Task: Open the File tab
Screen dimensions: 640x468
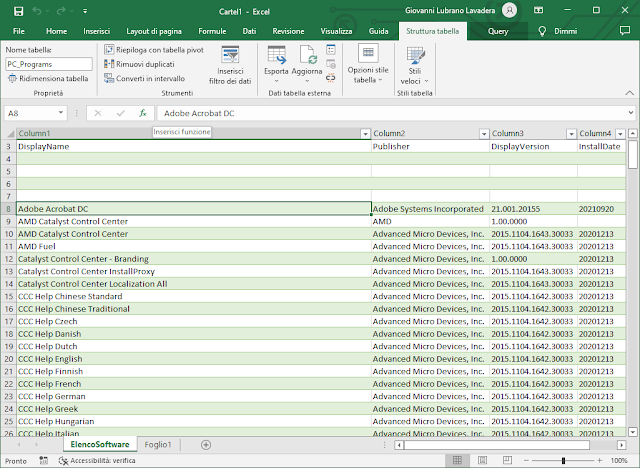Action: point(19,31)
